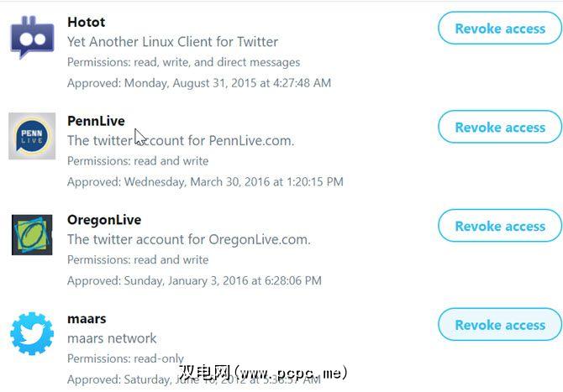Select the PennLive.com twitter account description
The image size is (563, 392).
pos(181,141)
